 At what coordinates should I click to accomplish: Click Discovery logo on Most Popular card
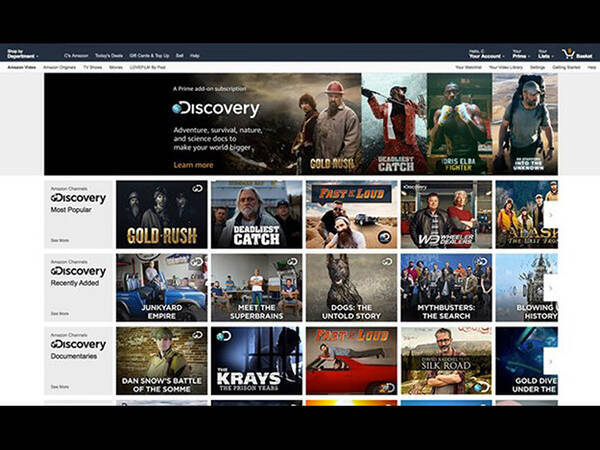click(x=78, y=198)
